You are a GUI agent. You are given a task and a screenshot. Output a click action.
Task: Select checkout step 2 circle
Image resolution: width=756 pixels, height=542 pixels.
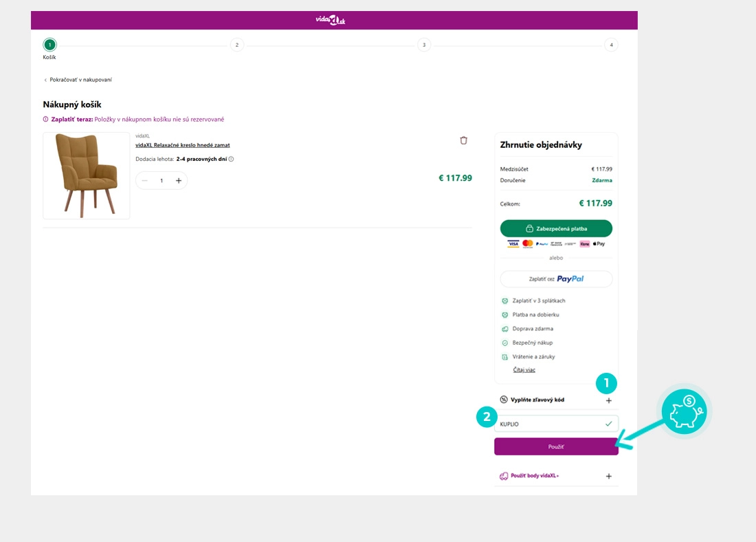pos(236,45)
